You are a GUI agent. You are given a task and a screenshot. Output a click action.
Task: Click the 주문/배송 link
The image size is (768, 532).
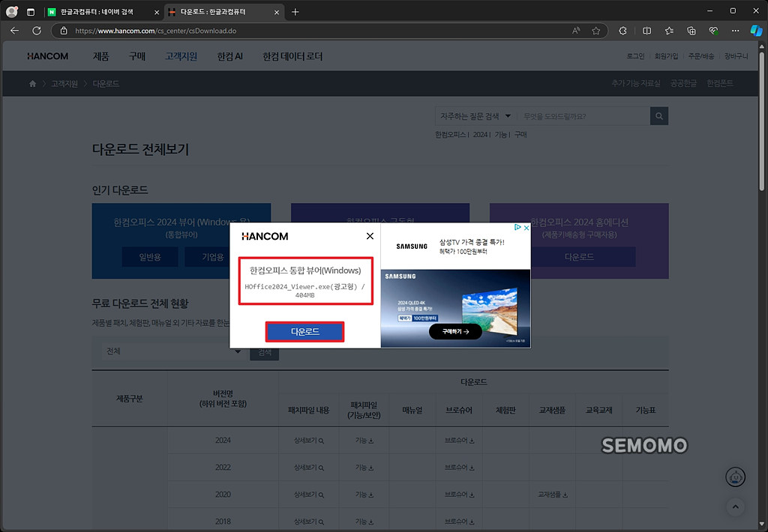point(701,56)
